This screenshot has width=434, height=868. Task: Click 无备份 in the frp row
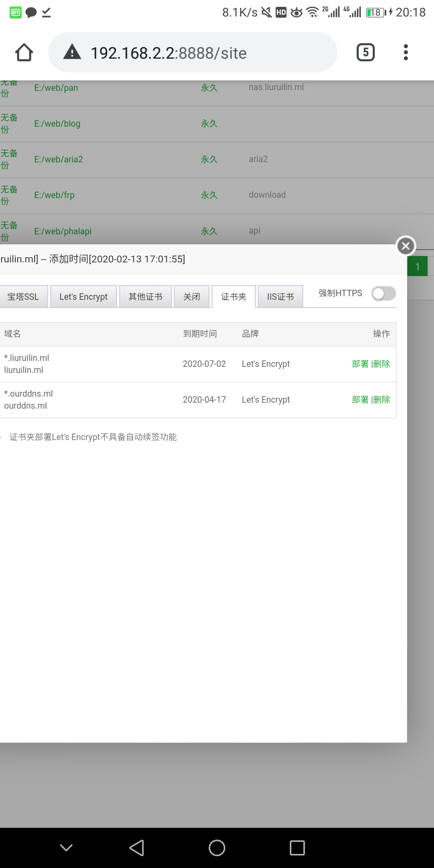pos(9,195)
